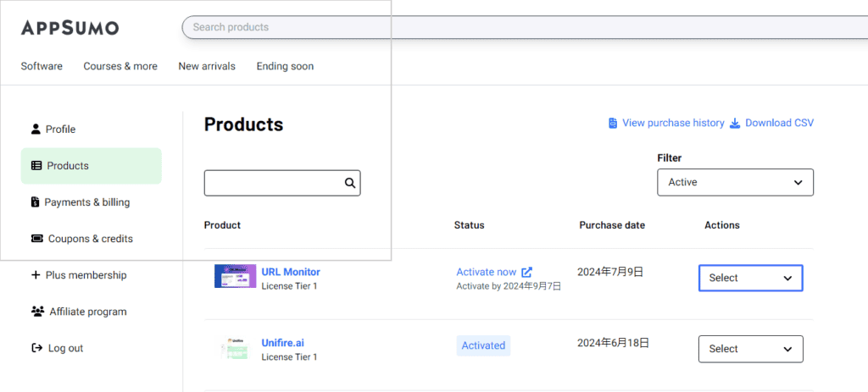The image size is (868, 392).
Task: Click the Affiliate program people icon
Action: click(x=37, y=312)
